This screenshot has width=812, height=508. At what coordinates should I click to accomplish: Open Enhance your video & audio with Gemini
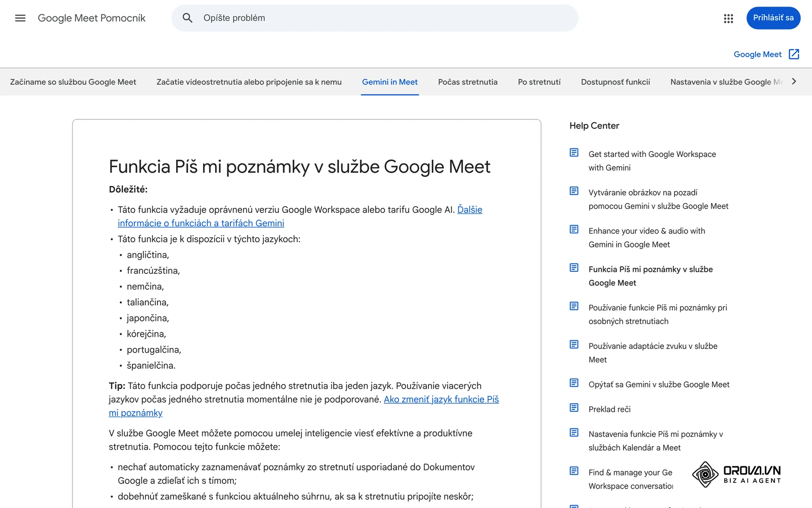click(x=647, y=238)
